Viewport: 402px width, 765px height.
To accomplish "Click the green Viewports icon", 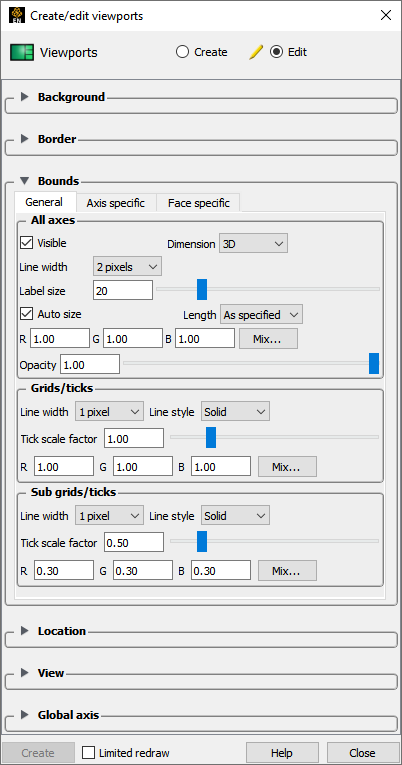I will coord(22,52).
